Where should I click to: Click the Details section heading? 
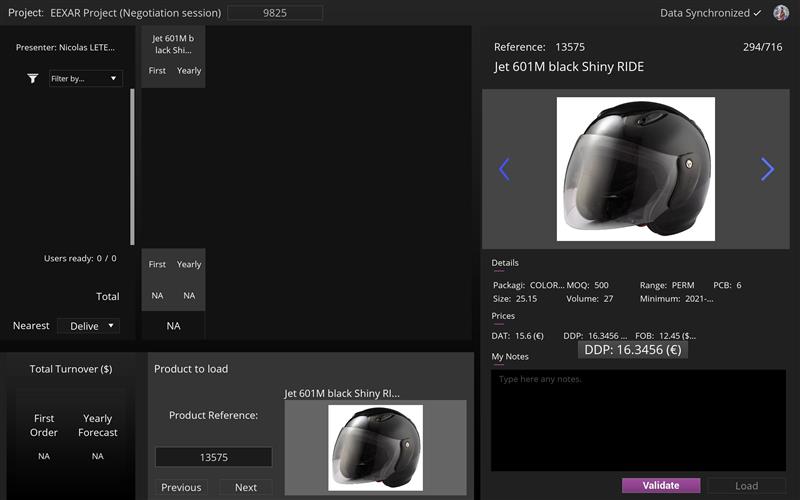[x=505, y=263]
